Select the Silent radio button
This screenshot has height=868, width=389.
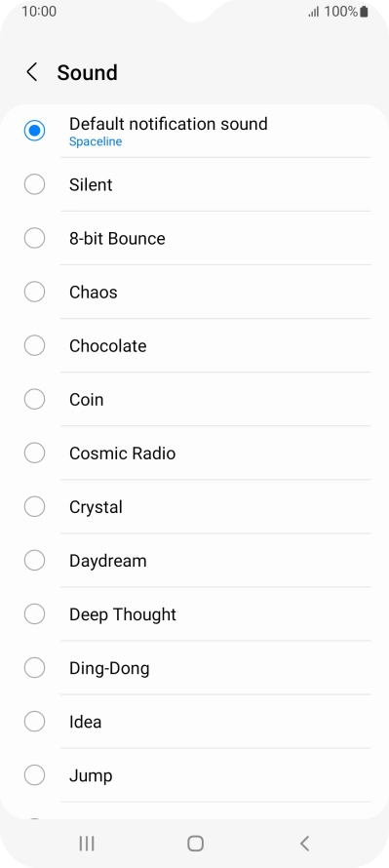pyautogui.click(x=34, y=184)
